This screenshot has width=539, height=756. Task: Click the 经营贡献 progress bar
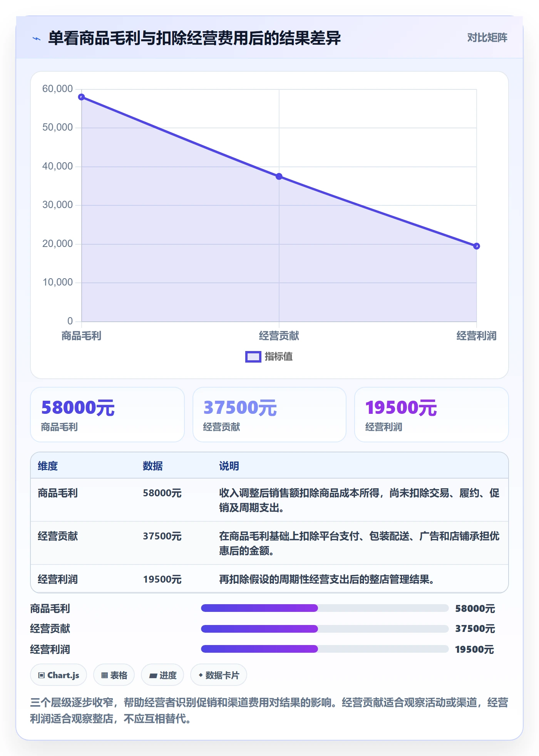[x=325, y=629]
